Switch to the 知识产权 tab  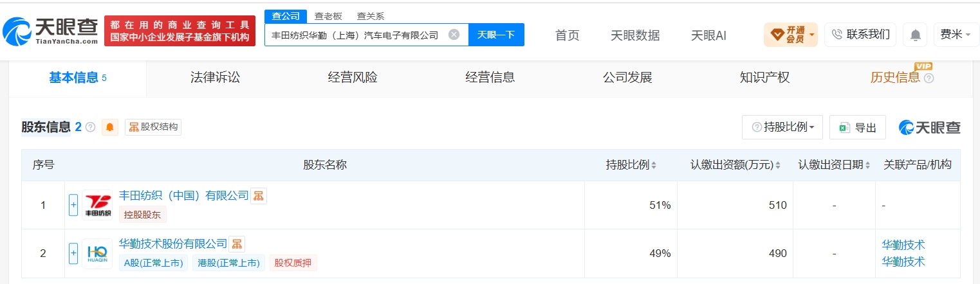tap(764, 78)
